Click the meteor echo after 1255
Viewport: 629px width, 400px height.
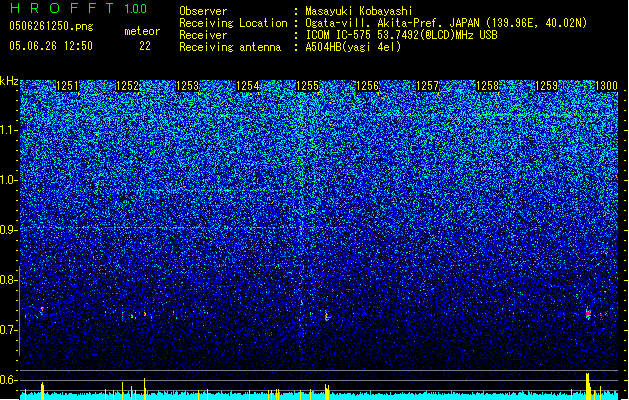327,316
